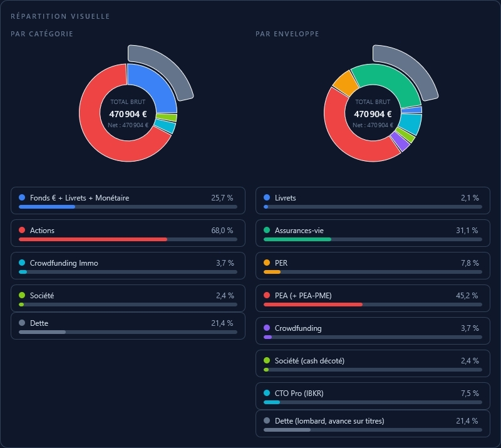501x448 pixels.
Task: Click the 25,7 % value for Fonds €
Action: tap(222, 197)
